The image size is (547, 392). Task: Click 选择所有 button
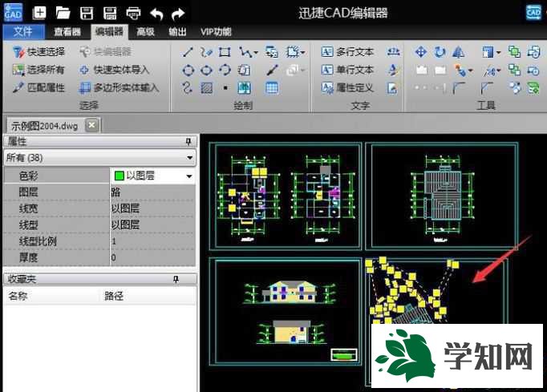(x=38, y=70)
